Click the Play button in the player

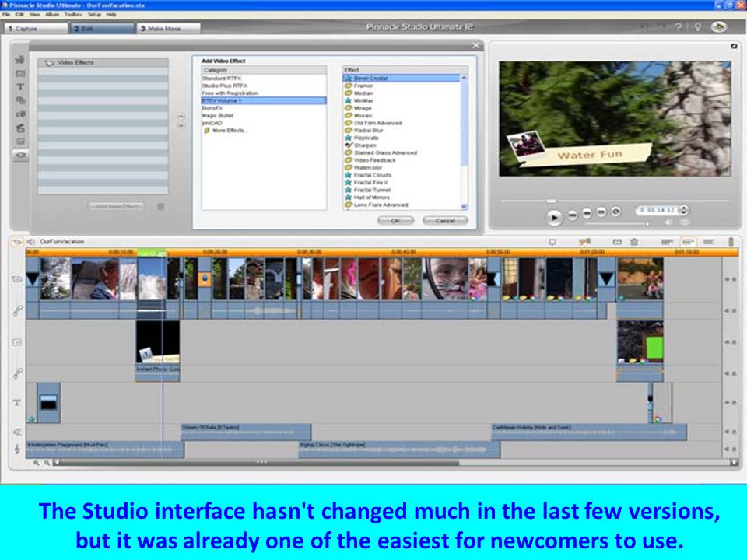coord(554,218)
